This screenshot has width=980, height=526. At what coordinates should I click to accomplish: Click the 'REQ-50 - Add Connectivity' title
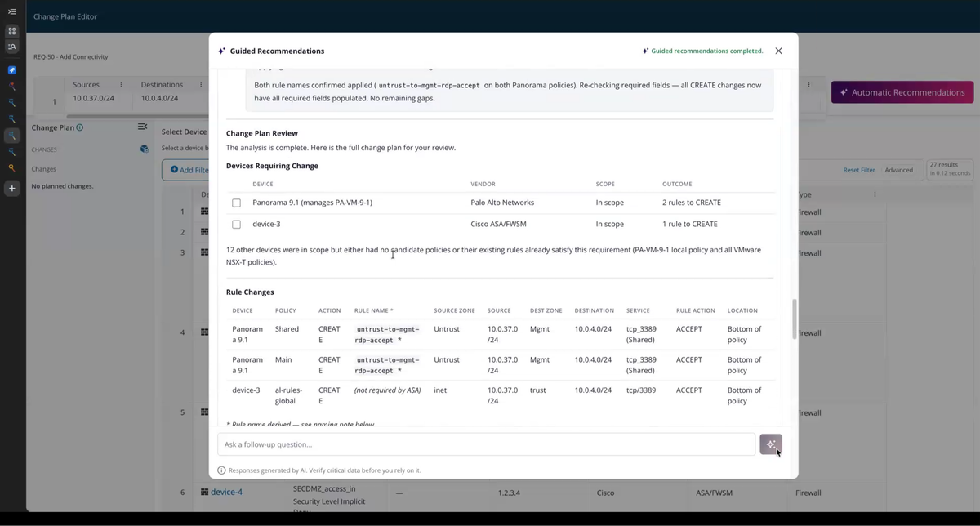(x=70, y=57)
